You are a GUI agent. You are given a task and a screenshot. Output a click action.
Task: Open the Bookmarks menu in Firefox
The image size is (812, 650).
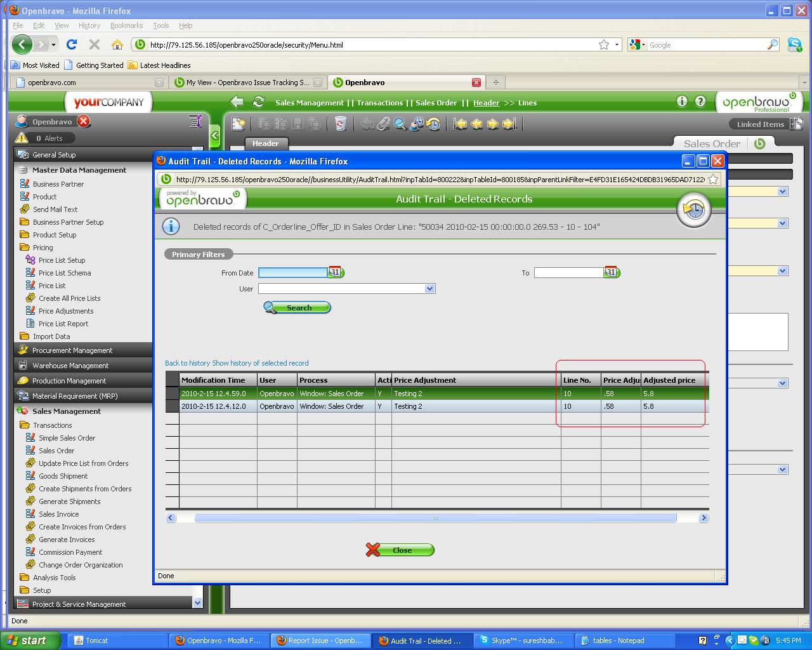(x=126, y=25)
